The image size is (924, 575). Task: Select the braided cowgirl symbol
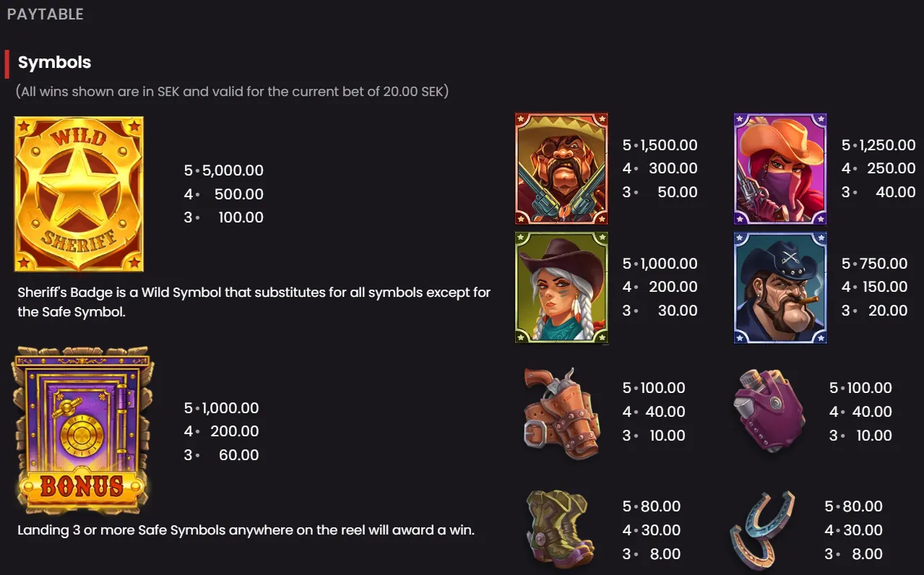point(561,288)
